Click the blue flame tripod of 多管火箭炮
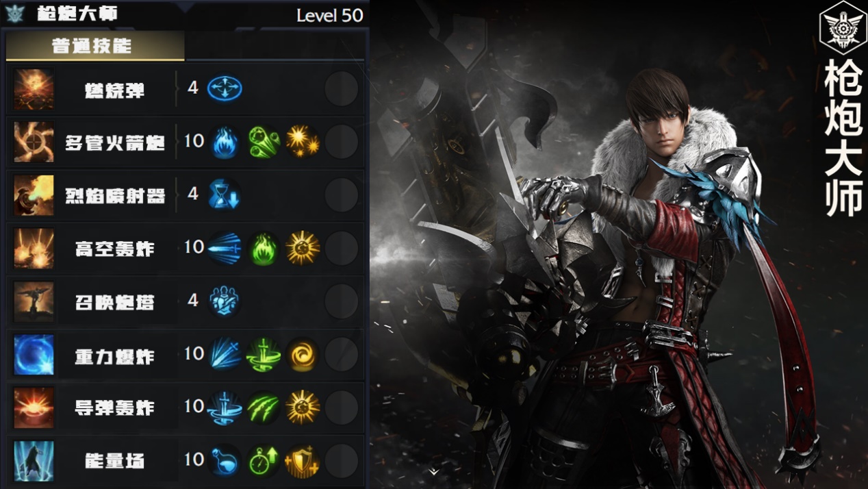The height and width of the screenshot is (489, 868). tap(225, 142)
